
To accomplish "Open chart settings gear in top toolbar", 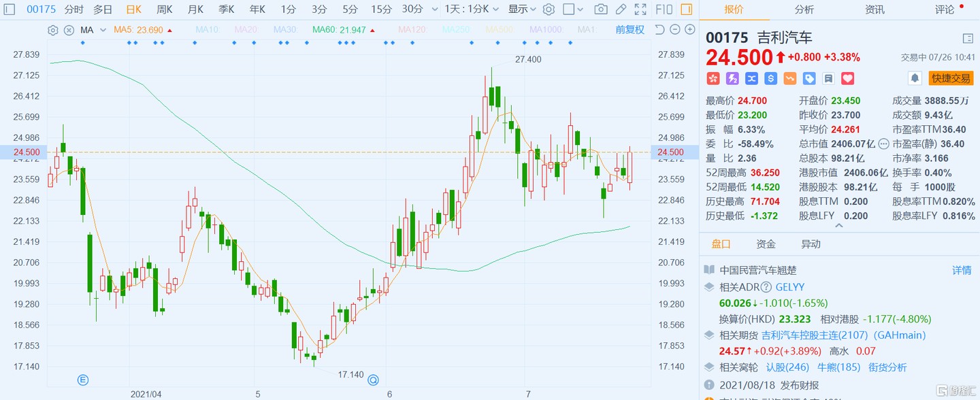I will (x=549, y=10).
